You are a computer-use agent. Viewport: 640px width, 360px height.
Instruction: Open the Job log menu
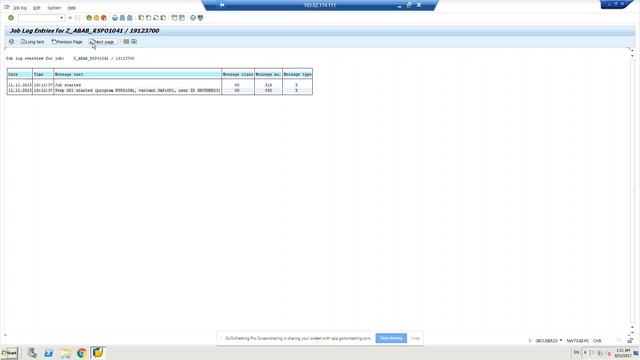point(20,8)
